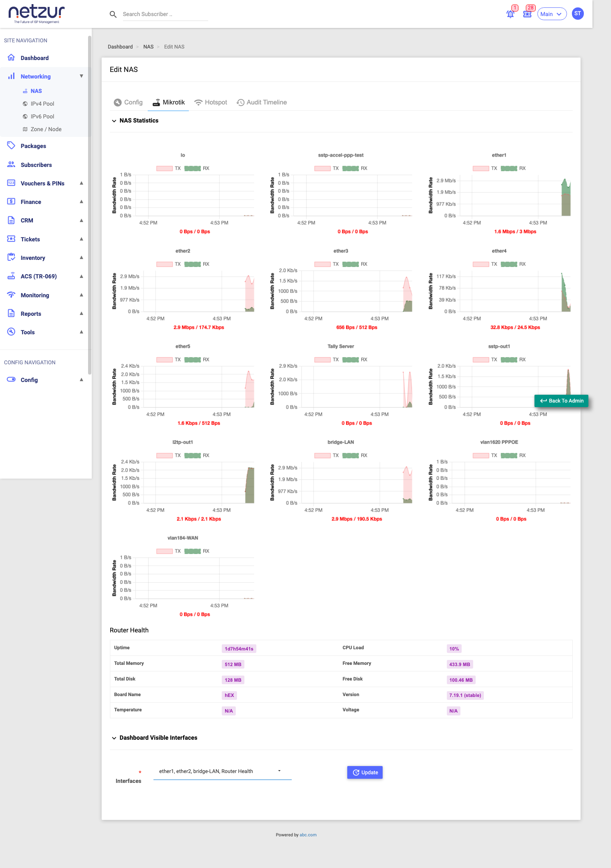Click the CRM document icon
This screenshot has width=611, height=868.
(12, 220)
